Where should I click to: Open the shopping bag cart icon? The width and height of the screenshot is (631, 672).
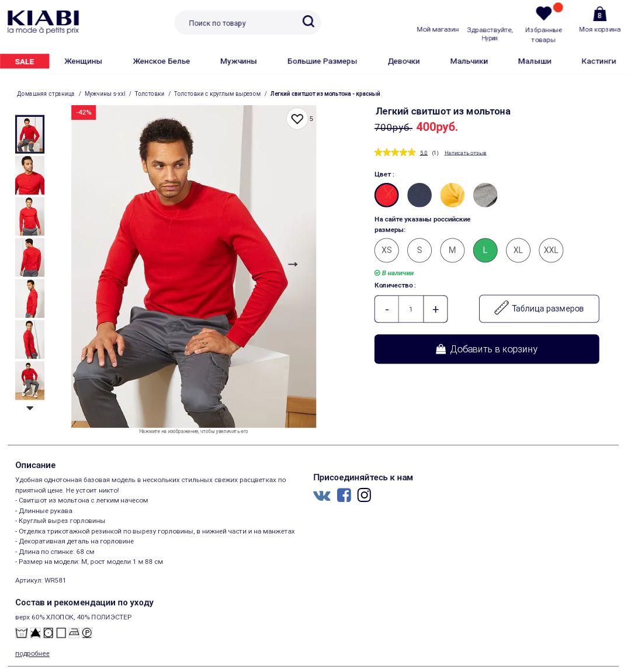599,14
